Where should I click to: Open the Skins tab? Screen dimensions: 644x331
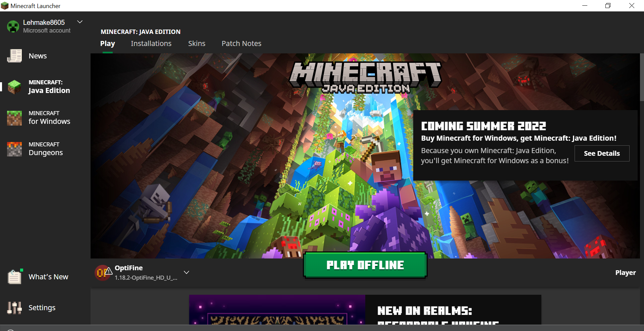[197, 44]
